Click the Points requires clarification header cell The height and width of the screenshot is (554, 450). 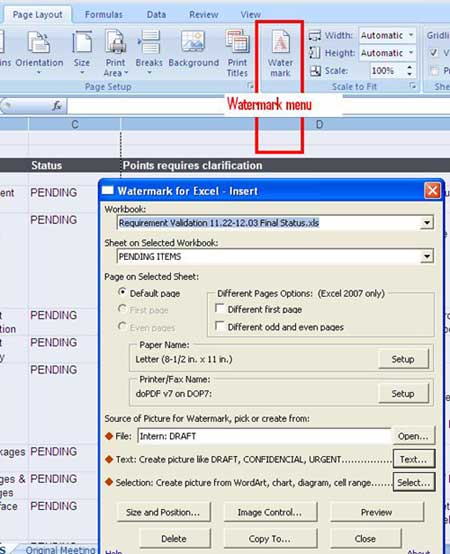pos(284,165)
